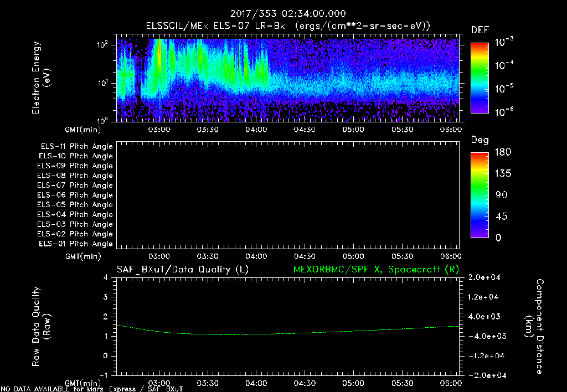Select the ELSSCIL/MEx ELS-07 LR-Bk spectrogram title
Viewport: 567px width, 392px height.
[x=288, y=26]
